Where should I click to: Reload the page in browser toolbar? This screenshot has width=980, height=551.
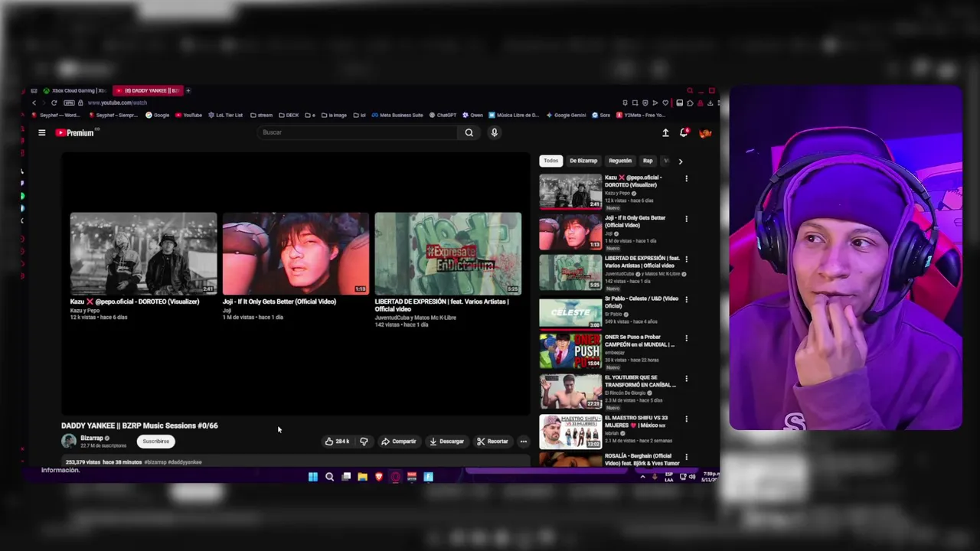point(54,103)
